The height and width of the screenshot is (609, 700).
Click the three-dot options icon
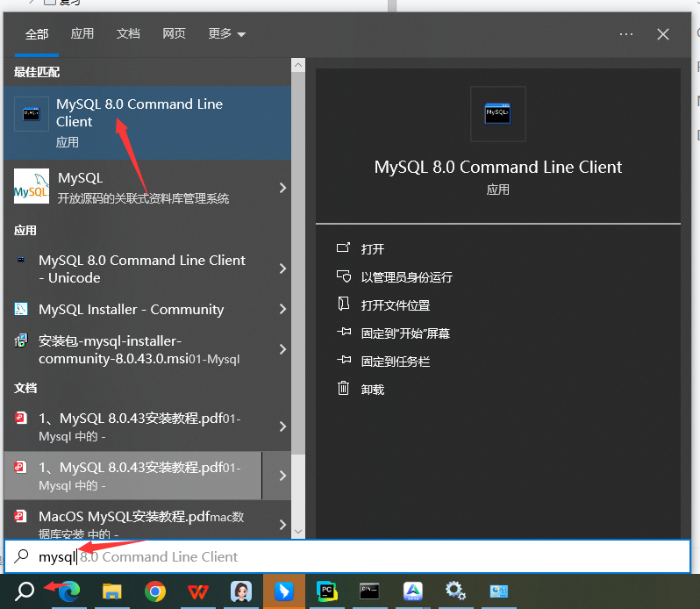click(x=626, y=34)
